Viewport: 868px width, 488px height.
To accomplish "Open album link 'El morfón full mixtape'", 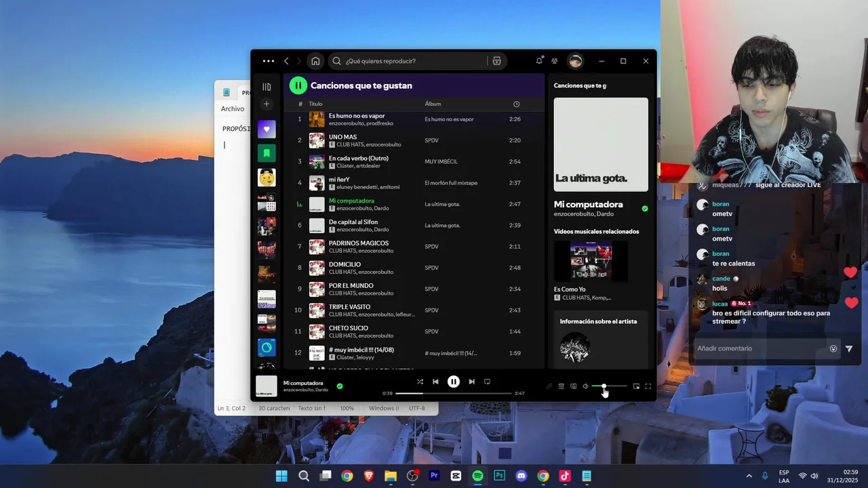I will point(451,183).
